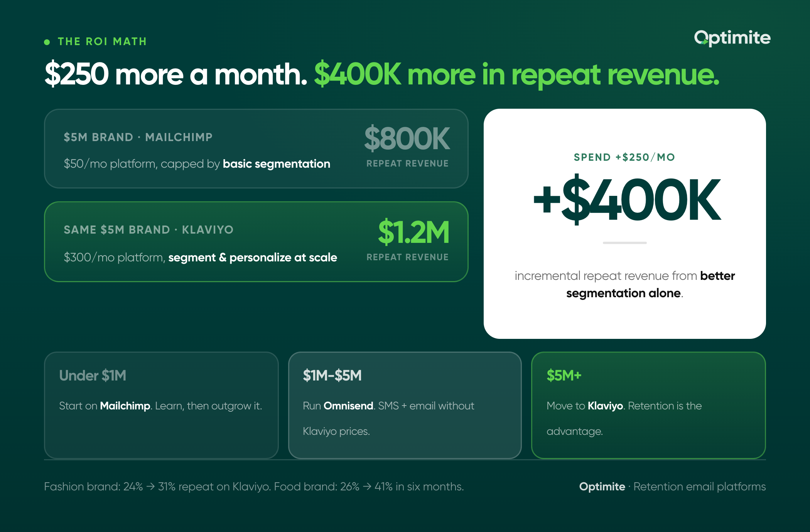Click the Optimite logo in the header
Image resolution: width=810 pixels, height=532 pixels.
[x=732, y=38]
